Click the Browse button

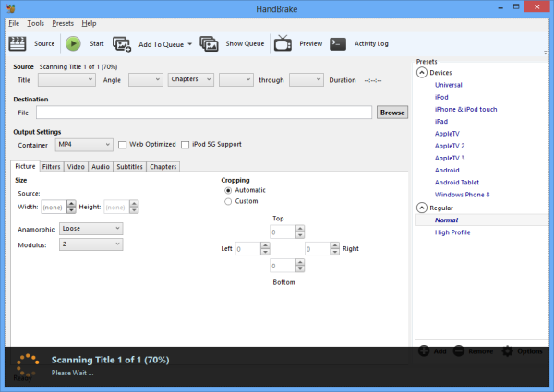(x=392, y=113)
